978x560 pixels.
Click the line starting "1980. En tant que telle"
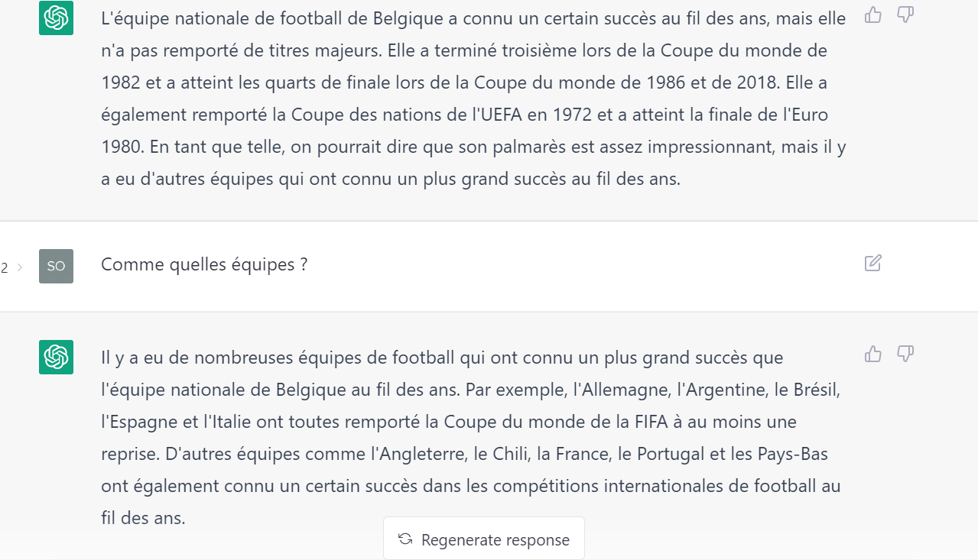point(473,147)
